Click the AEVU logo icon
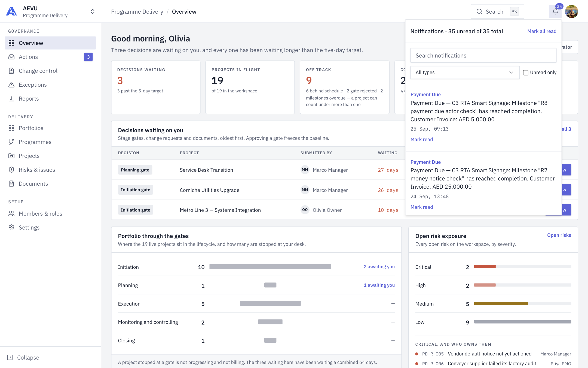This screenshot has height=368, width=588. [11, 12]
